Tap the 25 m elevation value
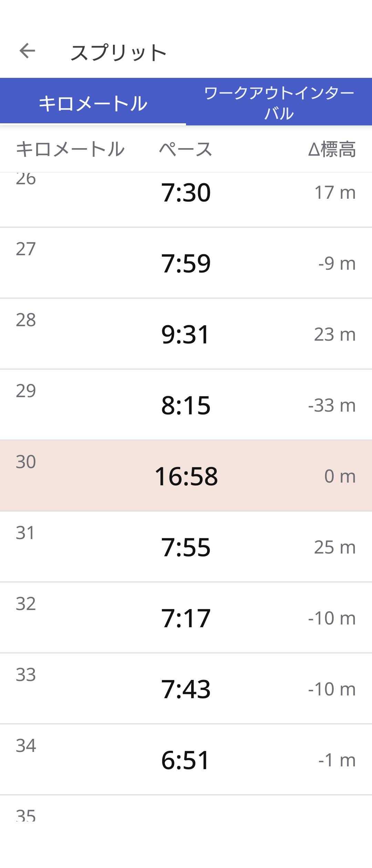 tap(334, 547)
